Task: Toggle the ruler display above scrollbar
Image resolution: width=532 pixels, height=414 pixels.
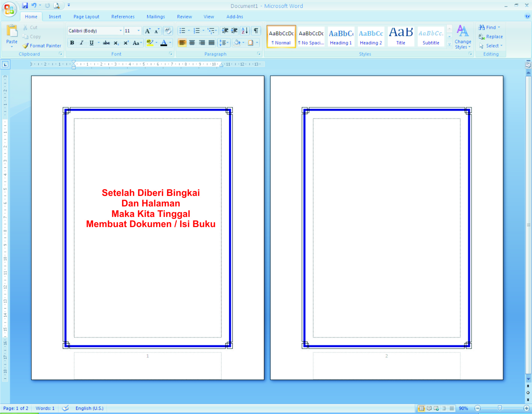Action: [x=528, y=65]
